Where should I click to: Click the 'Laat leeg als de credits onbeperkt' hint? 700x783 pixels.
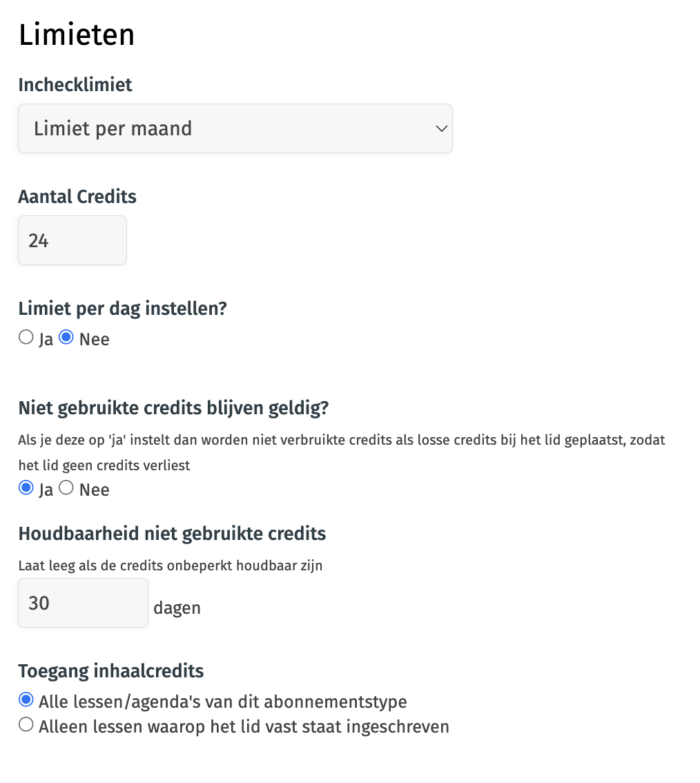(x=171, y=565)
